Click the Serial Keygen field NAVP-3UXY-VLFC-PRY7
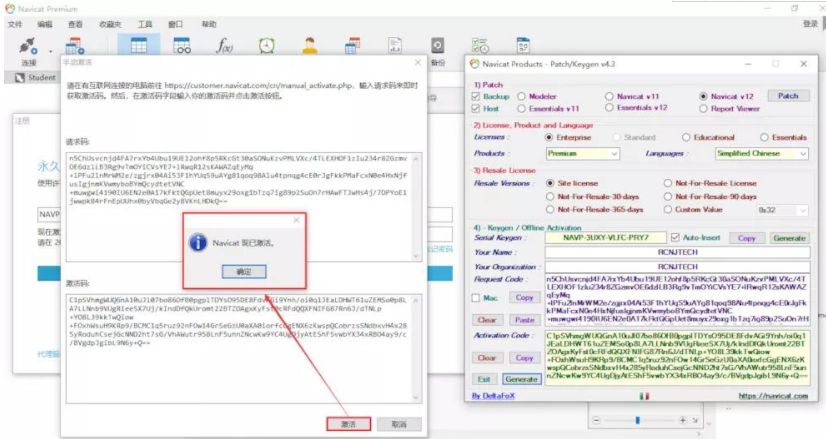Image resolution: width=826 pixels, height=439 pixels. pos(606,238)
